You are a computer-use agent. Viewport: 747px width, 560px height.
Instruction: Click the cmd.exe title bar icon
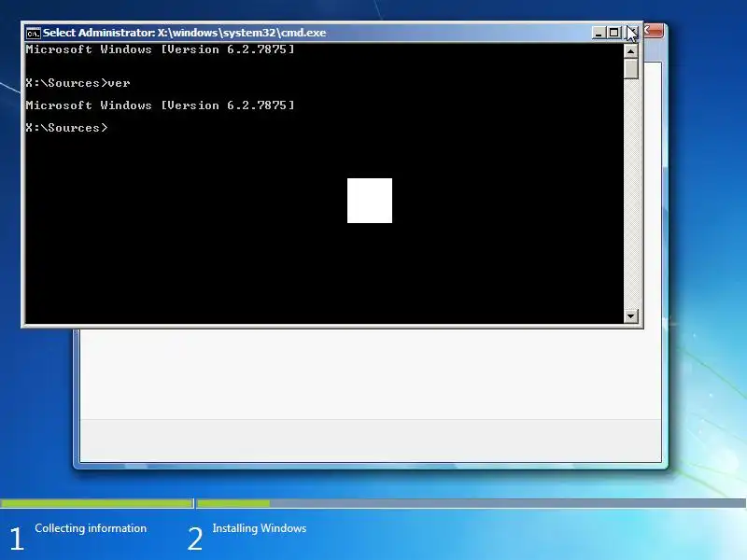(33, 33)
